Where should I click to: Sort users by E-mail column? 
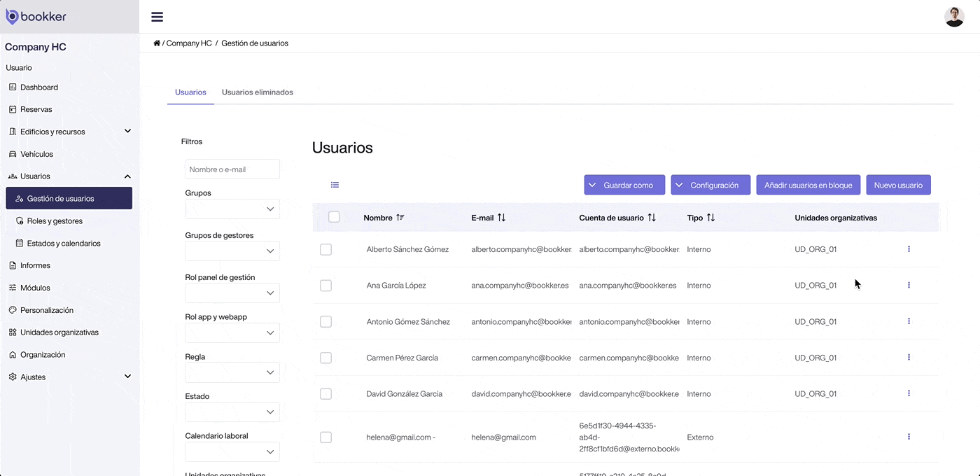click(x=501, y=218)
